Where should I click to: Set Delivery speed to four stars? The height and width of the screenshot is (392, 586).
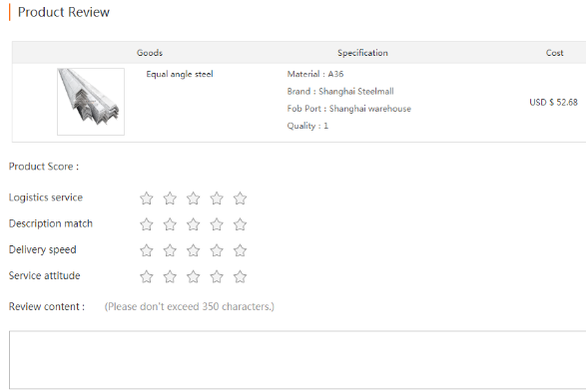point(217,250)
